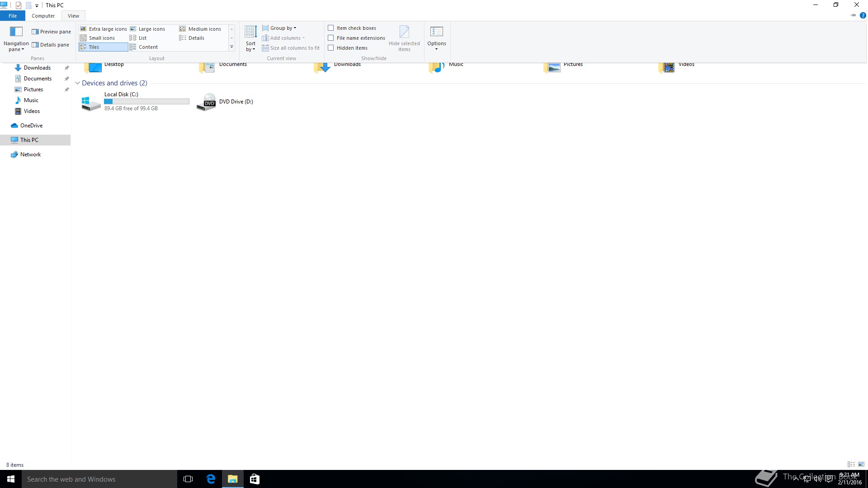Open Documents in navigation pane
The image size is (868, 488).
coord(38,79)
